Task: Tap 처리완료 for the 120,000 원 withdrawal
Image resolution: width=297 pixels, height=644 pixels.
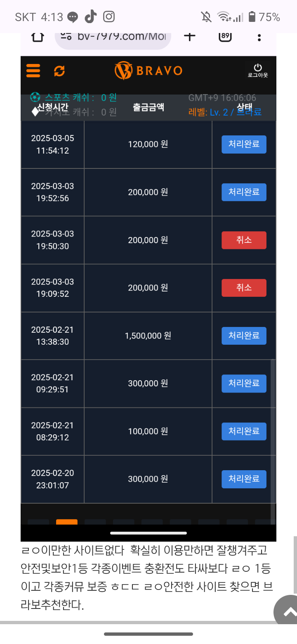Action: tap(244, 144)
